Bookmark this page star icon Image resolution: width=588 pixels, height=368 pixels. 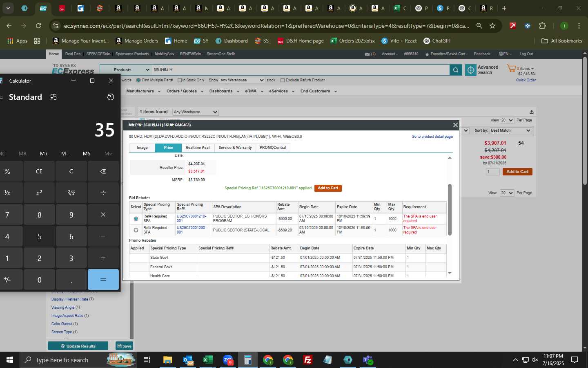click(x=492, y=26)
